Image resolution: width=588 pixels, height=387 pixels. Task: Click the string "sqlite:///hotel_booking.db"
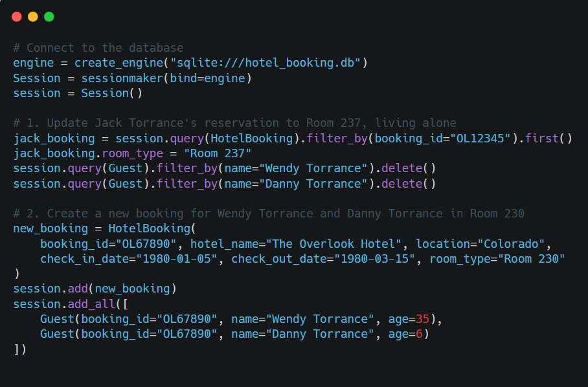(266, 63)
